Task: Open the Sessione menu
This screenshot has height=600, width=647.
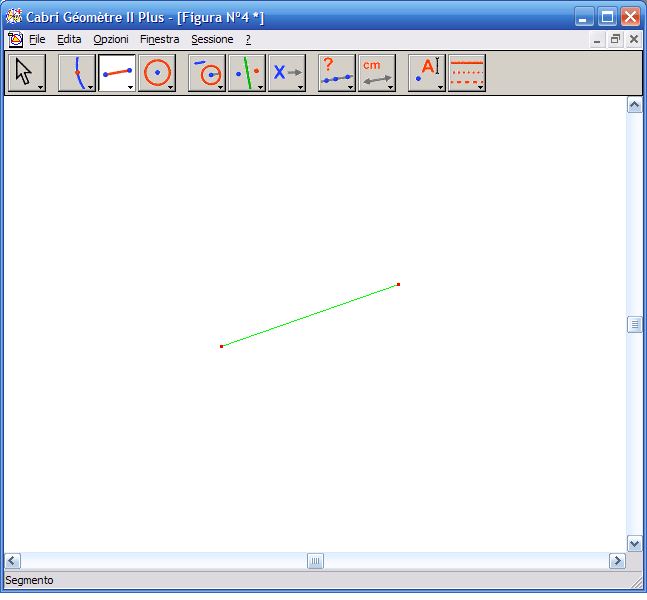Action: coord(212,40)
